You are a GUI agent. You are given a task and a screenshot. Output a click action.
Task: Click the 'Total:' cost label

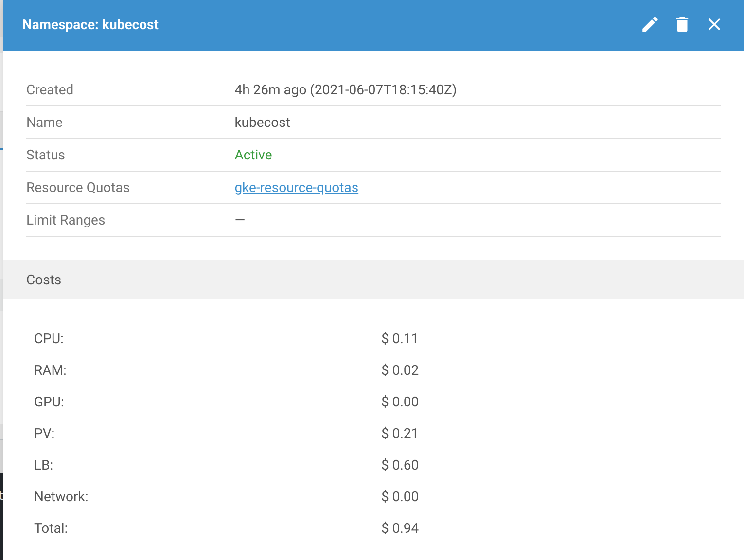[x=51, y=528]
